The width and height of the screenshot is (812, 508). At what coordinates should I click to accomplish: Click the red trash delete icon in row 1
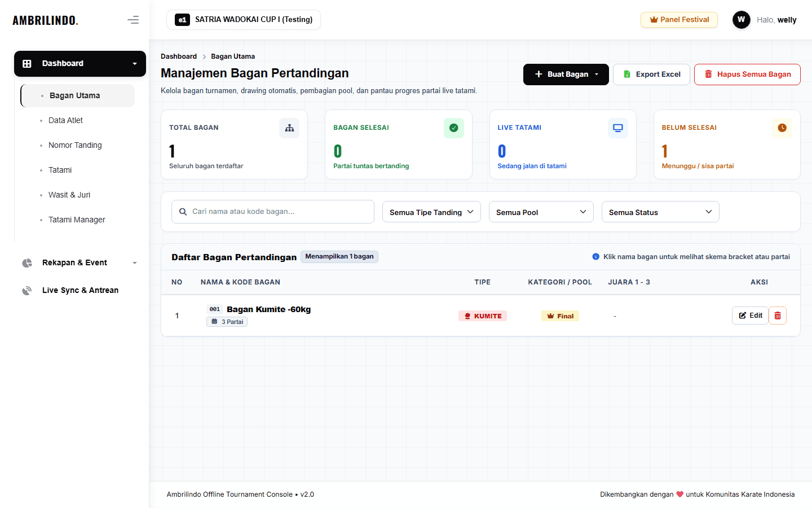[778, 316]
